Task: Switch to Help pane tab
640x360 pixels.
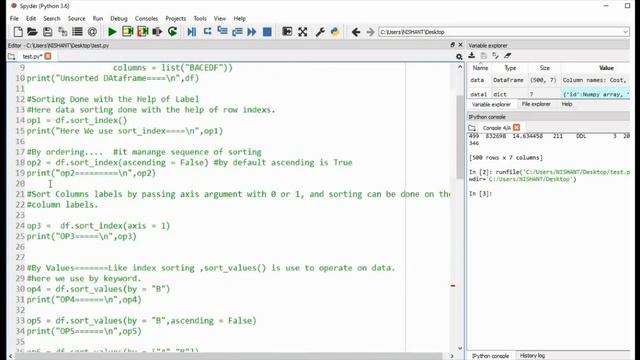Action: coord(567,104)
